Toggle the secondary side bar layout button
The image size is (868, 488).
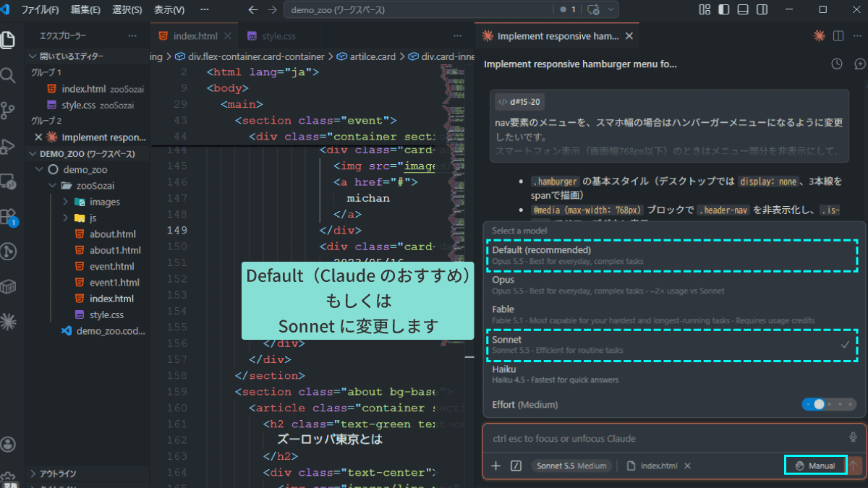click(x=762, y=10)
